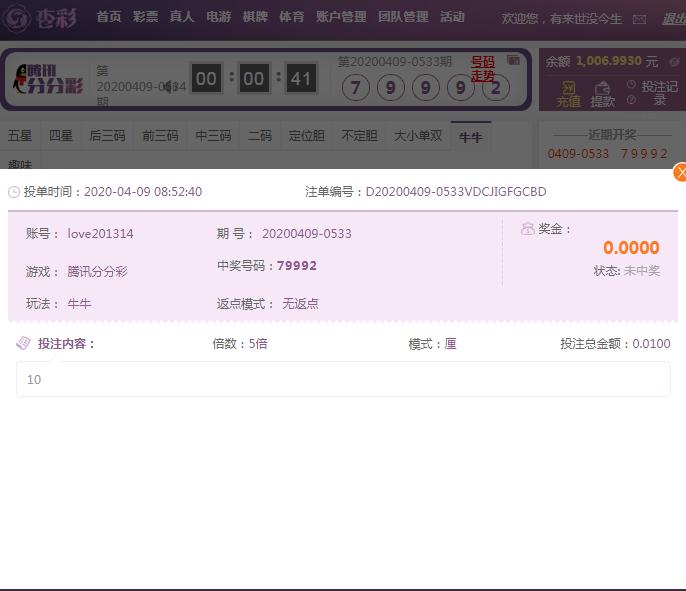Open 彩票 menu item

[x=145, y=17]
